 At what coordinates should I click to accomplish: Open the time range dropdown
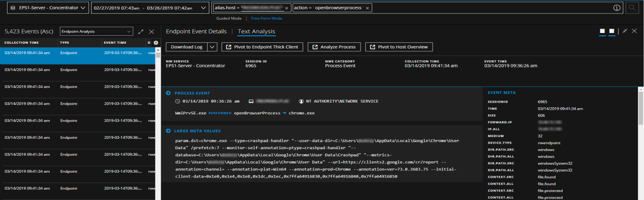point(150,8)
